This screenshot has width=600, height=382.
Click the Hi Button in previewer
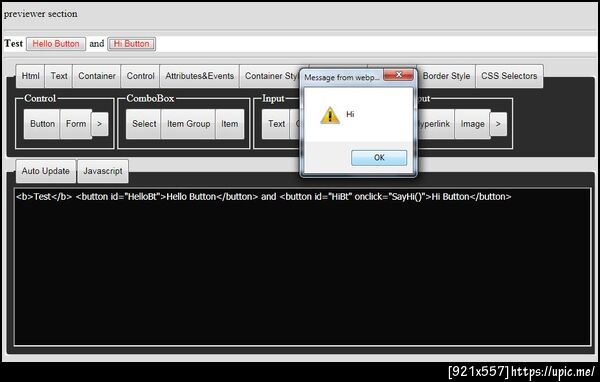pyautogui.click(x=132, y=44)
